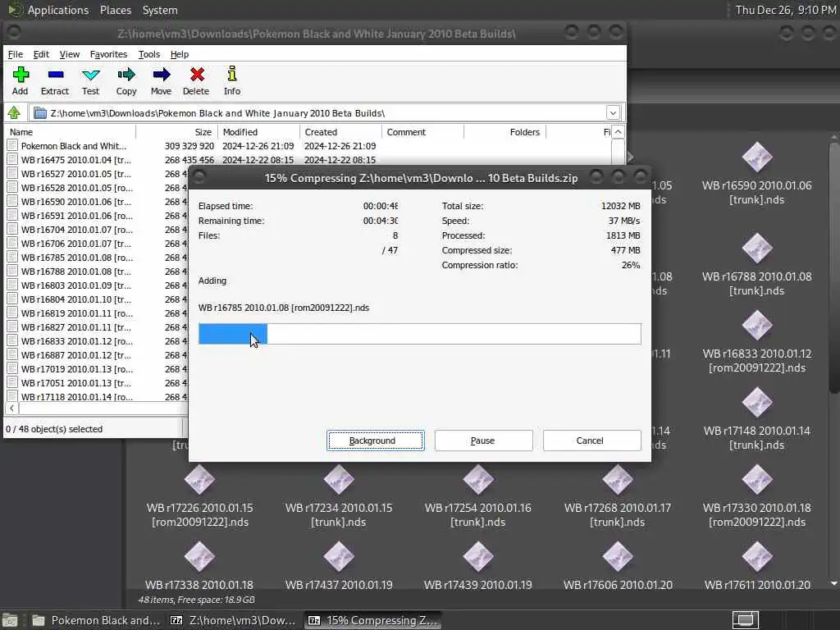
Task: Open WB r16590 2010.01.06 [trunk].nds desktop icon
Action: pyautogui.click(x=757, y=157)
